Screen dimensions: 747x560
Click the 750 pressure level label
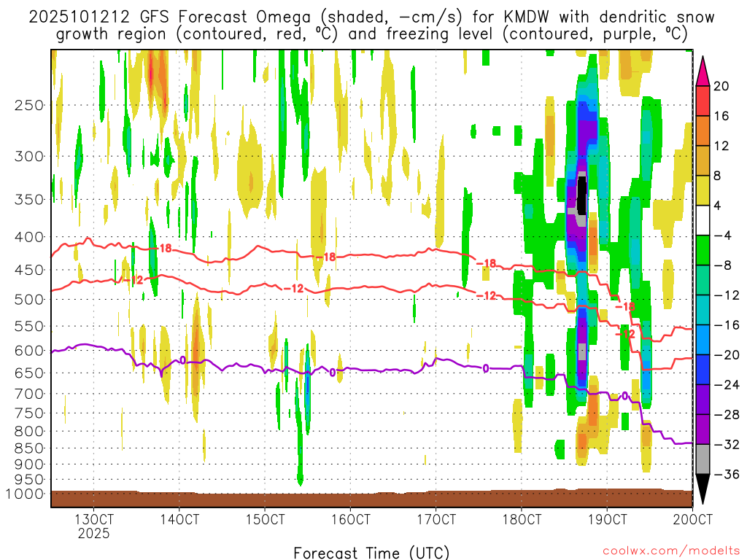[x=29, y=413]
